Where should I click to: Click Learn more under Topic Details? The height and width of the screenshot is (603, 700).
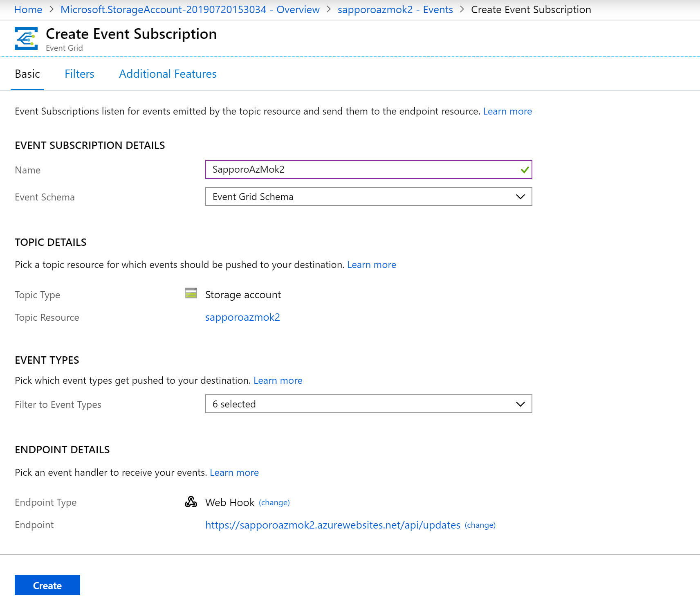(x=371, y=265)
